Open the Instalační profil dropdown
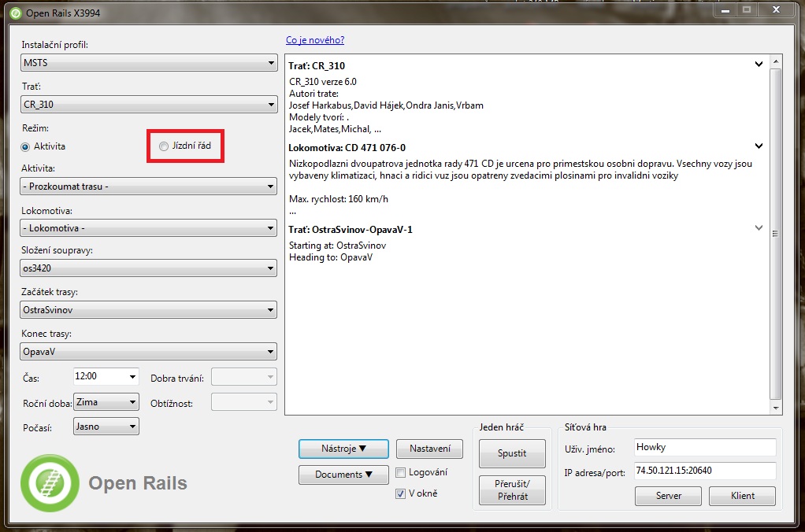Image resolution: width=805 pixels, height=532 pixels. tap(149, 62)
